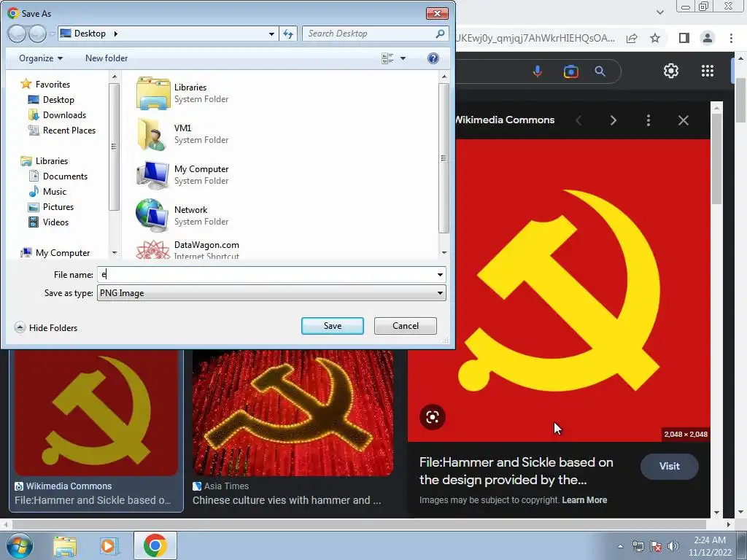
Task: Open the address bar history dropdown
Action: click(x=271, y=34)
